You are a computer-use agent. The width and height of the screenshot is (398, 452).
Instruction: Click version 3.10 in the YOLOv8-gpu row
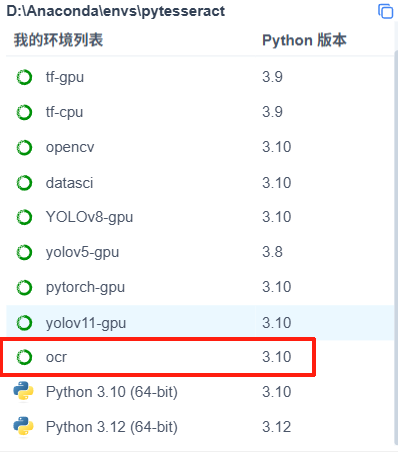277,217
